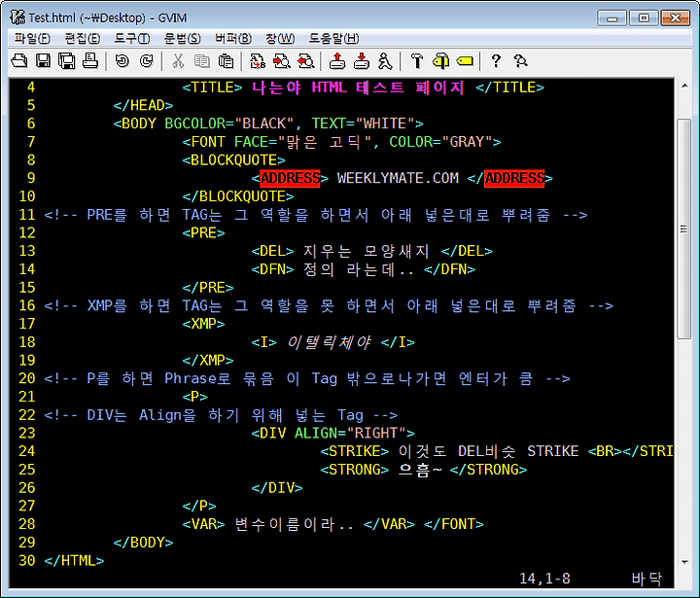
Task: Click </HTML> on line 30
Action: 74,560
